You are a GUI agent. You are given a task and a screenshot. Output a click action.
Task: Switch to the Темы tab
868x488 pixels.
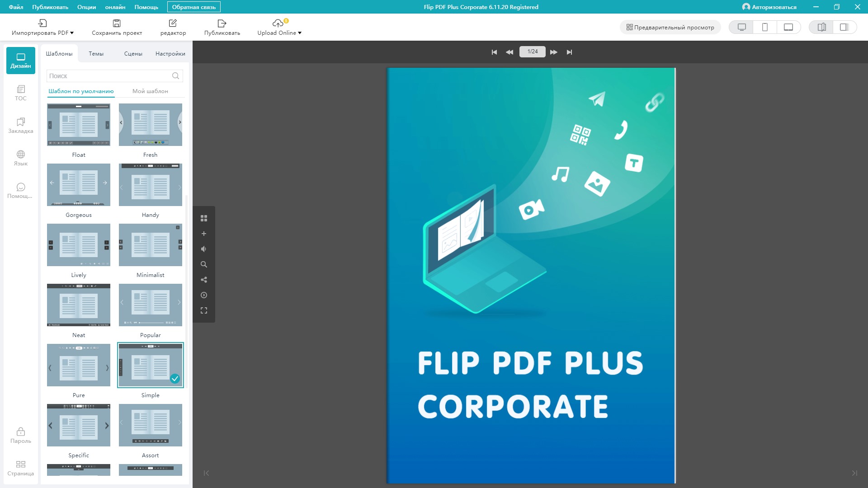(x=96, y=53)
